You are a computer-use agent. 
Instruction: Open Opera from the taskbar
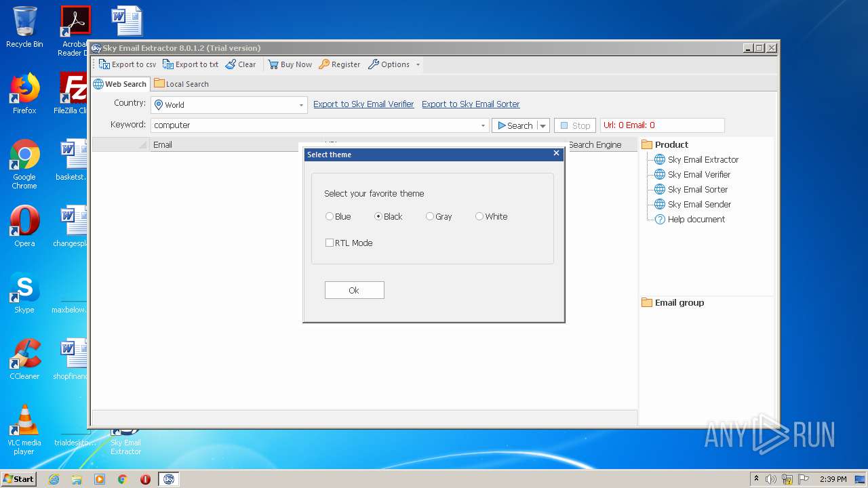[x=145, y=479]
